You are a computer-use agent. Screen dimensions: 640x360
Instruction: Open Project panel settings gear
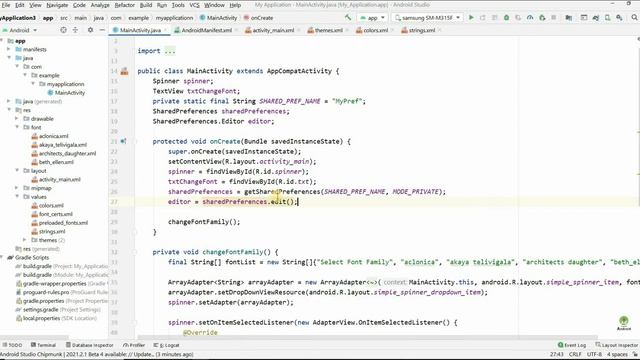tap(90, 30)
